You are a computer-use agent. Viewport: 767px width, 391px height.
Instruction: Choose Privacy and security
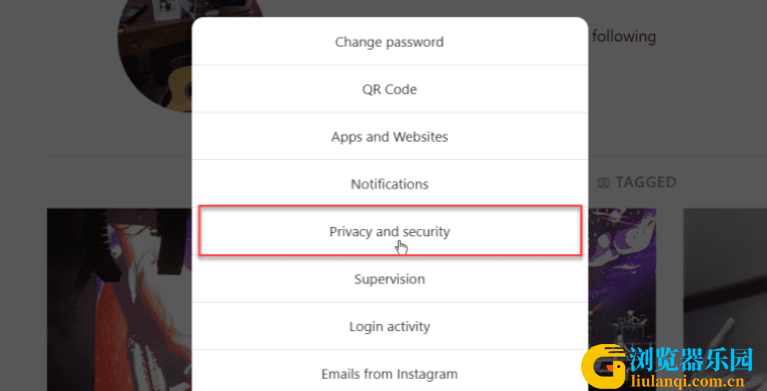389,231
